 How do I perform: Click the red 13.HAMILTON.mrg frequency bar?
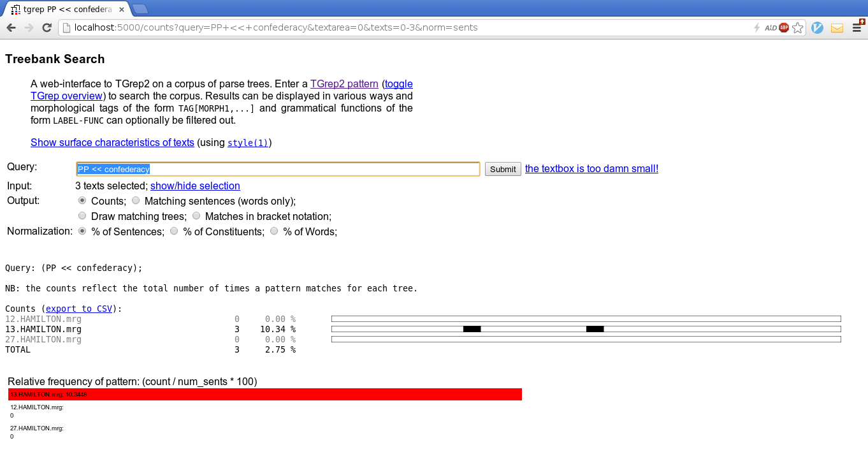click(x=265, y=395)
